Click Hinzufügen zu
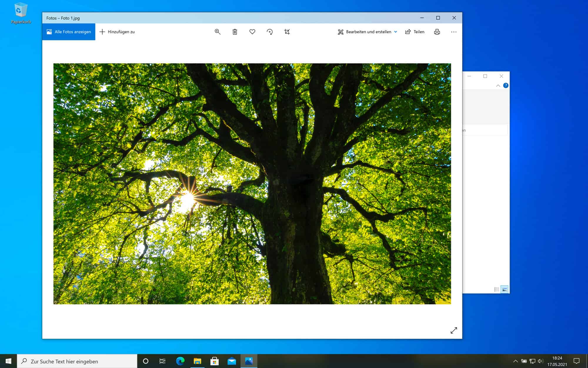This screenshot has width=588, height=368. tap(117, 32)
